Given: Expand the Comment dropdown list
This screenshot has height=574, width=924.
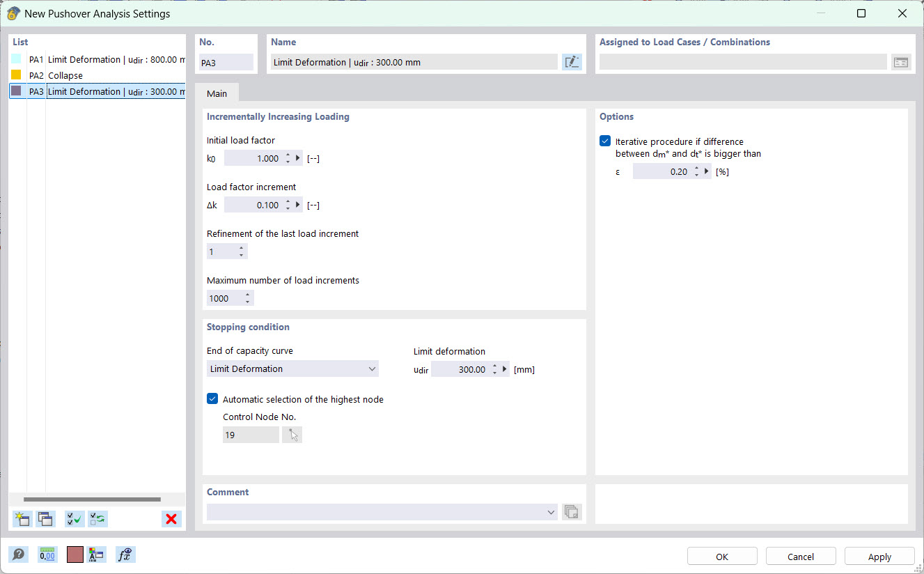Looking at the screenshot, I should pos(551,511).
